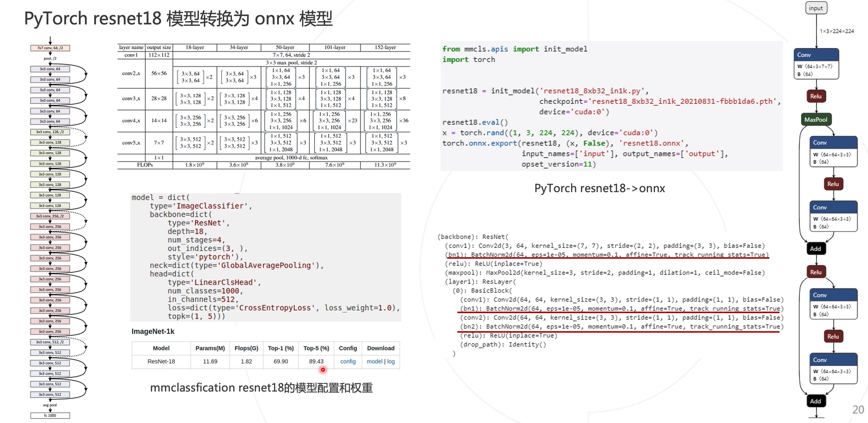
Task: Open the log download link
Action: point(391,362)
